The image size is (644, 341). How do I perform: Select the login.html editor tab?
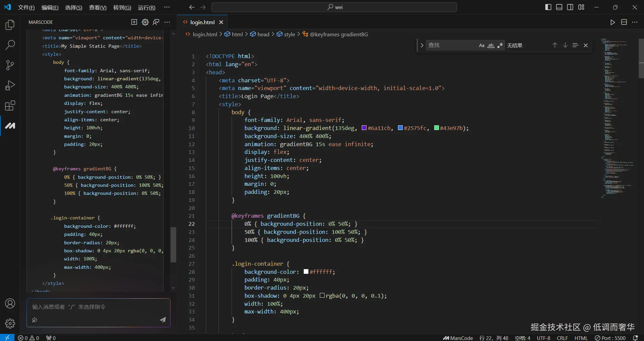[x=202, y=22]
